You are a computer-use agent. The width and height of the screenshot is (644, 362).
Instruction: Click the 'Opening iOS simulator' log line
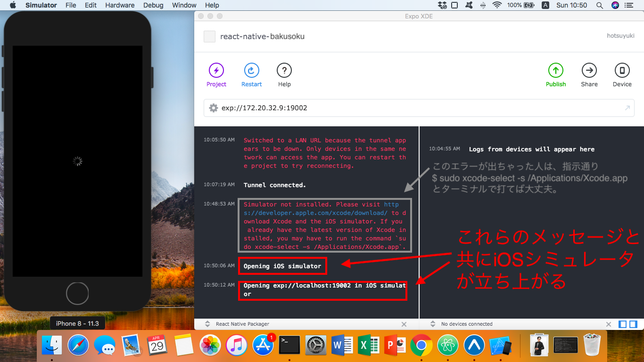click(282, 266)
